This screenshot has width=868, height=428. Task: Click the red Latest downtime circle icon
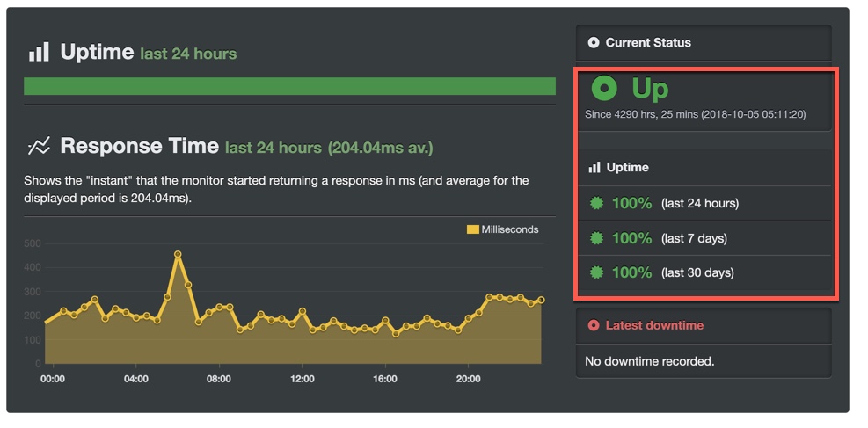(594, 326)
